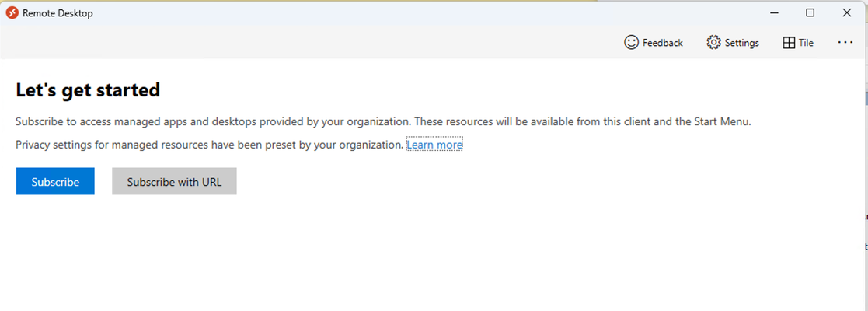Click the Let's get started heading

tap(88, 89)
